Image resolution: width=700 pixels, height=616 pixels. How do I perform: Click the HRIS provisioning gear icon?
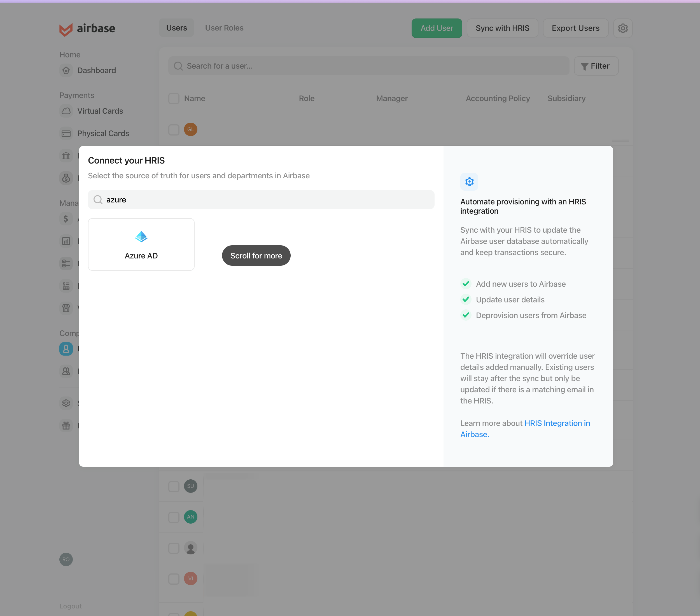pos(470,182)
